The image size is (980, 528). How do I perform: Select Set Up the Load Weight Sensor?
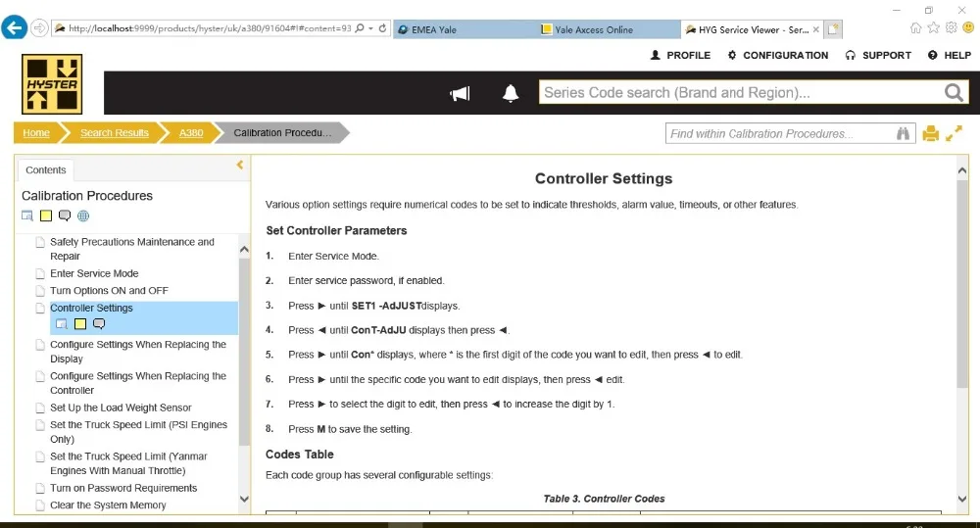[121, 408]
